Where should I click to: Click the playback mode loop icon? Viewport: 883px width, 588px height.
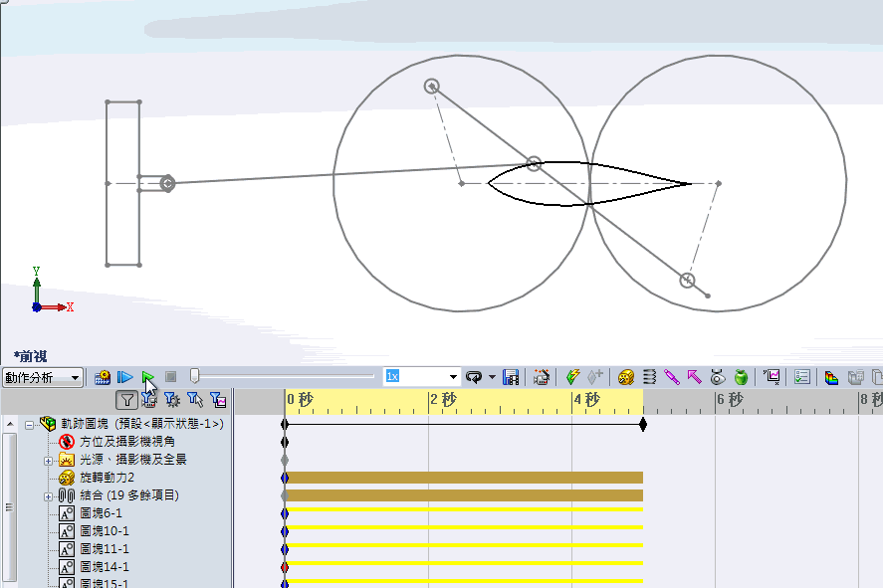pyautogui.click(x=474, y=377)
